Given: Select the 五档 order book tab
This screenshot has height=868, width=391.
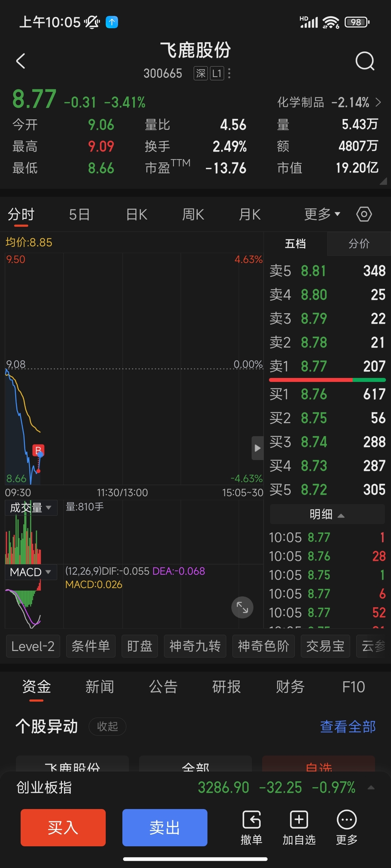Looking at the screenshot, I should click(295, 243).
